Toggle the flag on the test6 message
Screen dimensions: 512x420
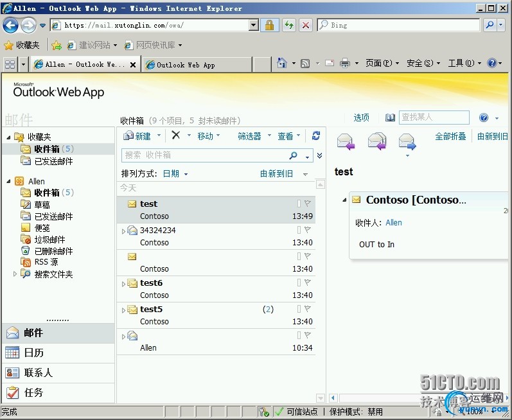[x=307, y=283]
